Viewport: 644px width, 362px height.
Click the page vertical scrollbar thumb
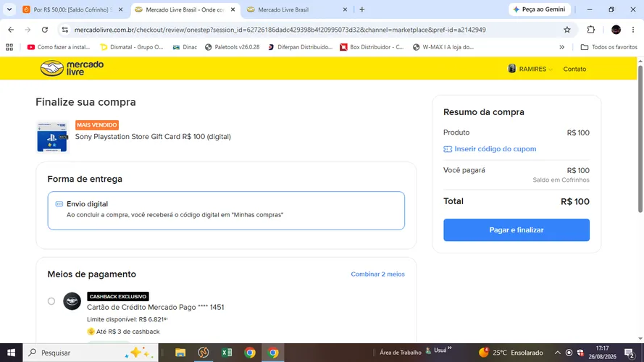[x=640, y=139]
